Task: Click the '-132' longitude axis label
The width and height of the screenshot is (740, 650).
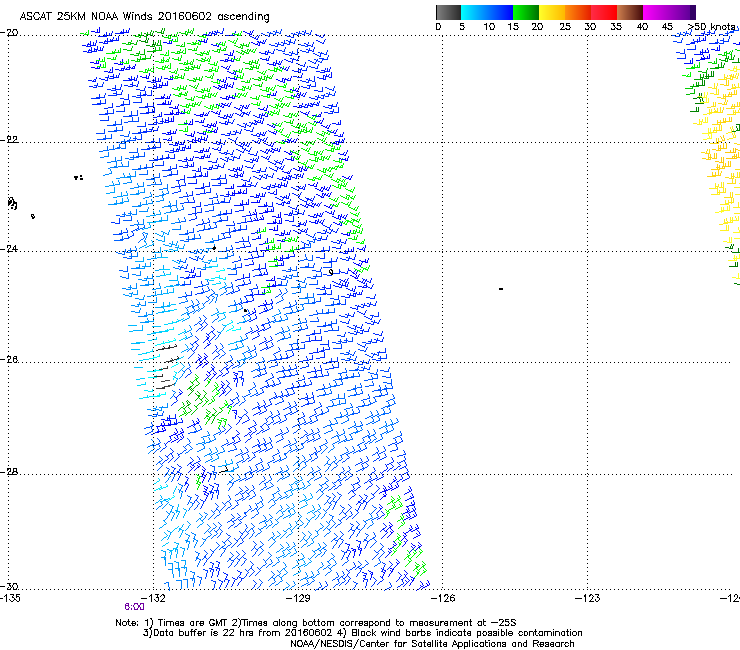Action: click(x=153, y=599)
